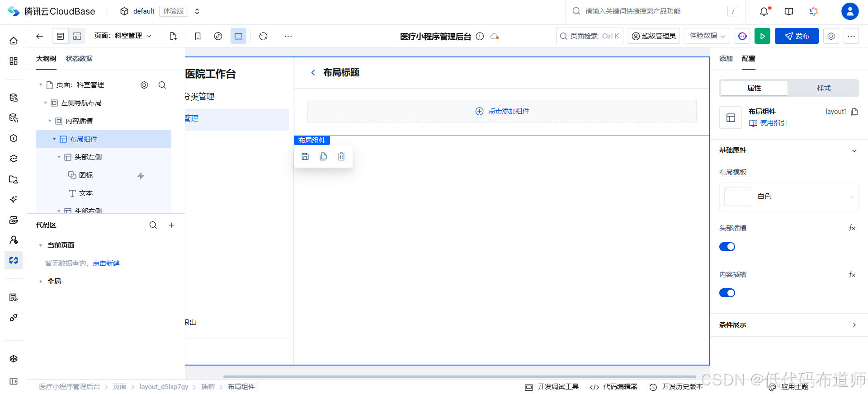Click the 点击新建 link

click(106, 263)
